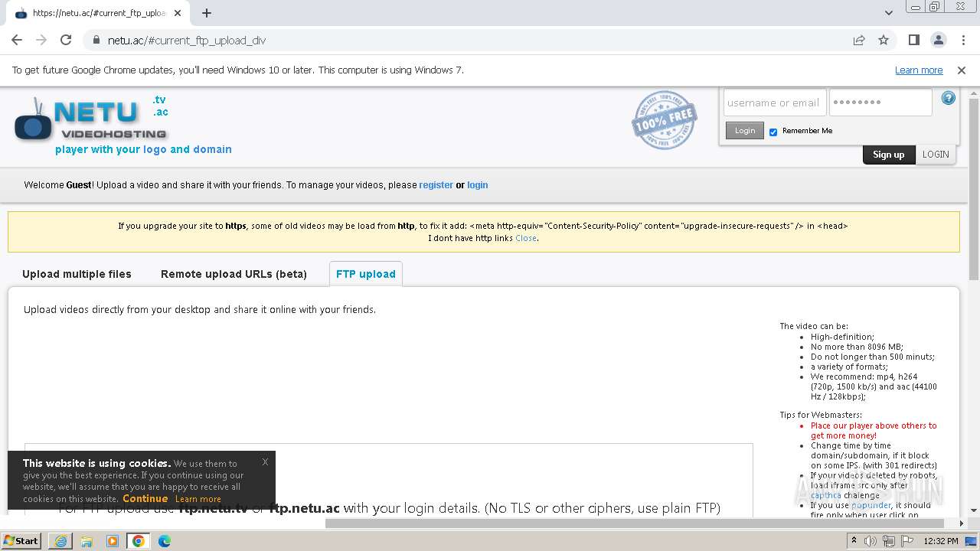Toggle the browser side panel

coord(914,41)
